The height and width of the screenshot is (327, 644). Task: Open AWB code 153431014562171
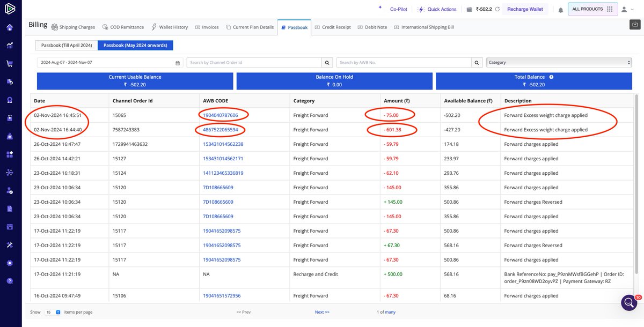click(223, 159)
